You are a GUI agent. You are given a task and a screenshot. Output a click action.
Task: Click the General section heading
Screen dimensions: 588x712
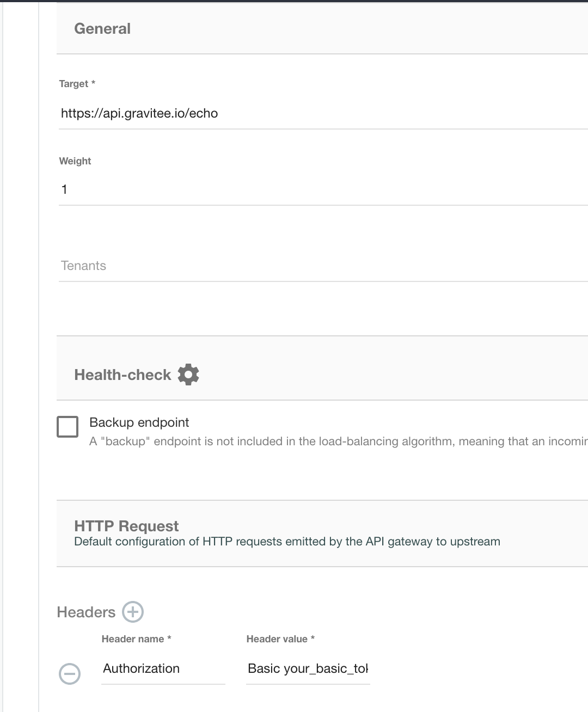click(x=102, y=28)
